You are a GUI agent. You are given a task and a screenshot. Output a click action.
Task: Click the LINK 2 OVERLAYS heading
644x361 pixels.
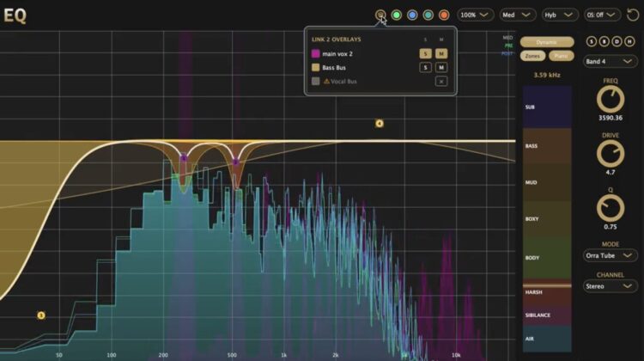pyautogui.click(x=337, y=40)
